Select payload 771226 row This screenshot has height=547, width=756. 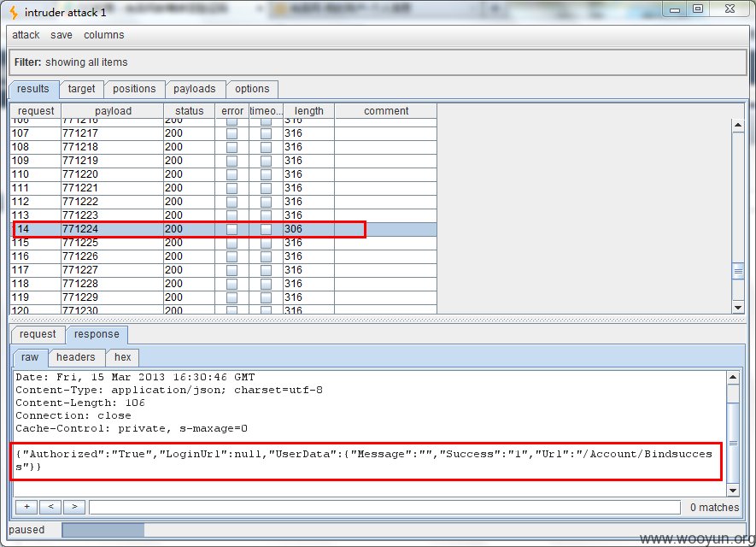coord(224,256)
